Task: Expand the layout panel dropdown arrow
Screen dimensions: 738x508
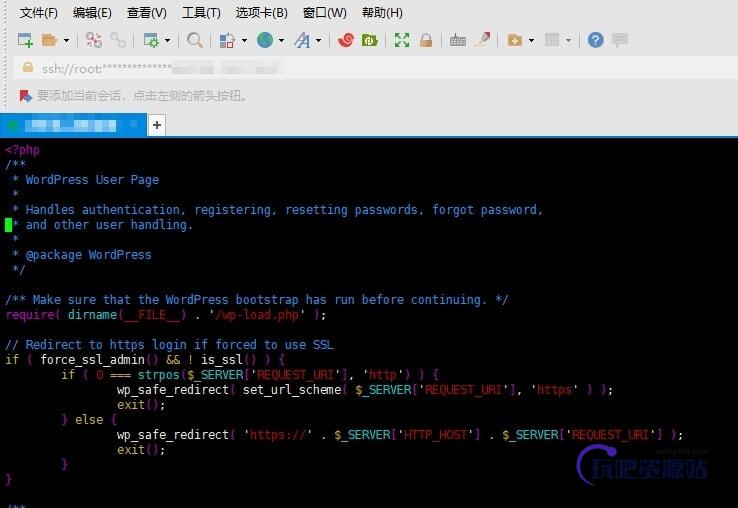Action: click(x=569, y=40)
